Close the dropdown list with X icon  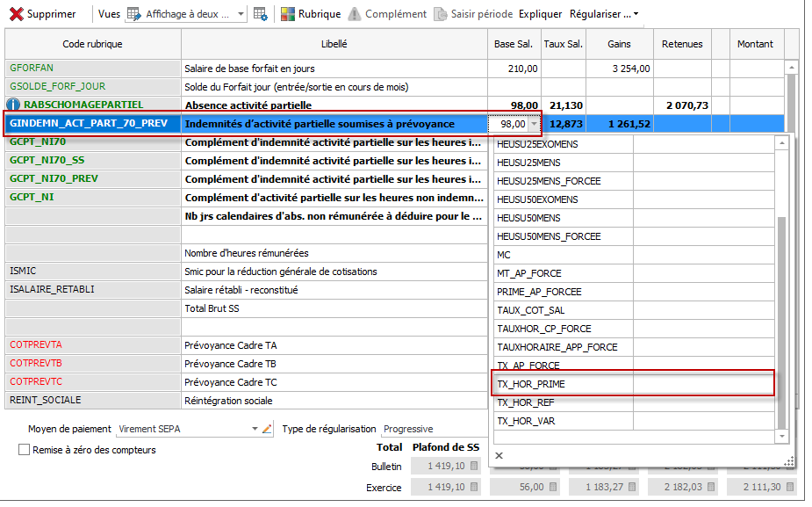pyautogui.click(x=499, y=456)
